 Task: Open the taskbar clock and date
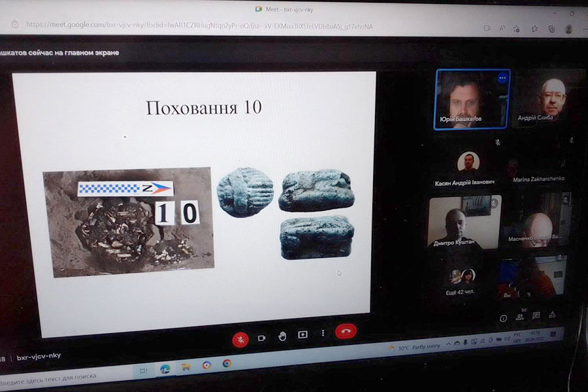pyautogui.click(x=535, y=335)
